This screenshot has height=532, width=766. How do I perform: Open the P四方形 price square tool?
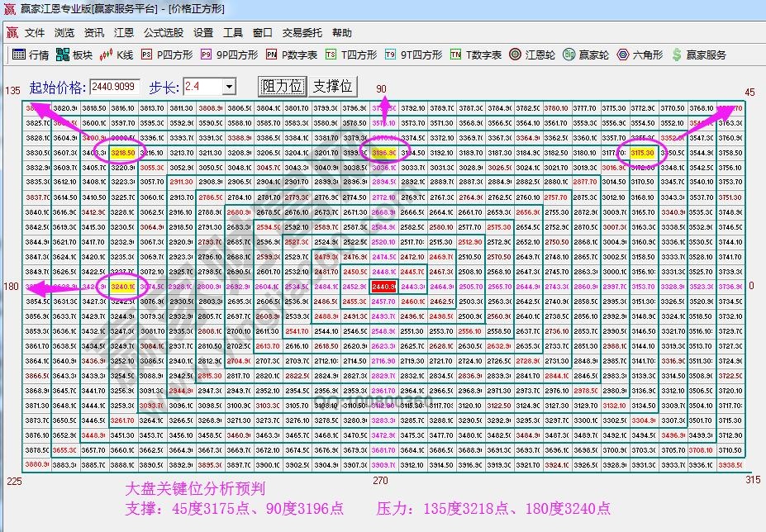[x=169, y=56]
